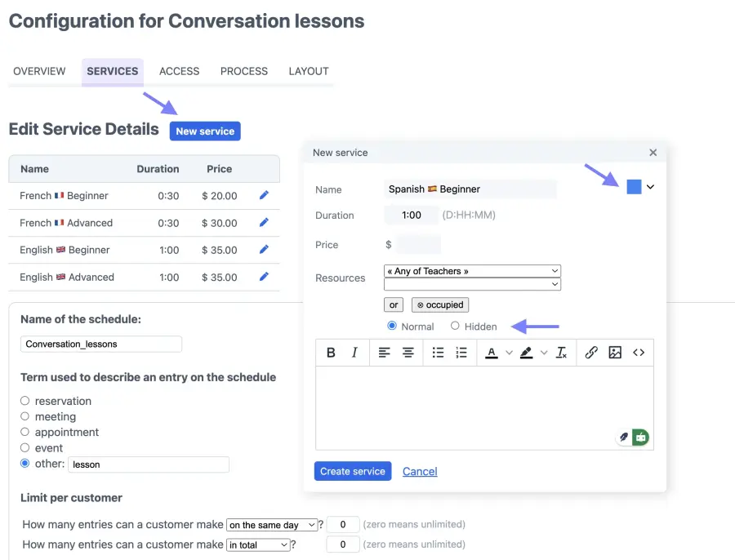The height and width of the screenshot is (560, 735).
Task: Open source code view in editor
Action: [639, 353]
